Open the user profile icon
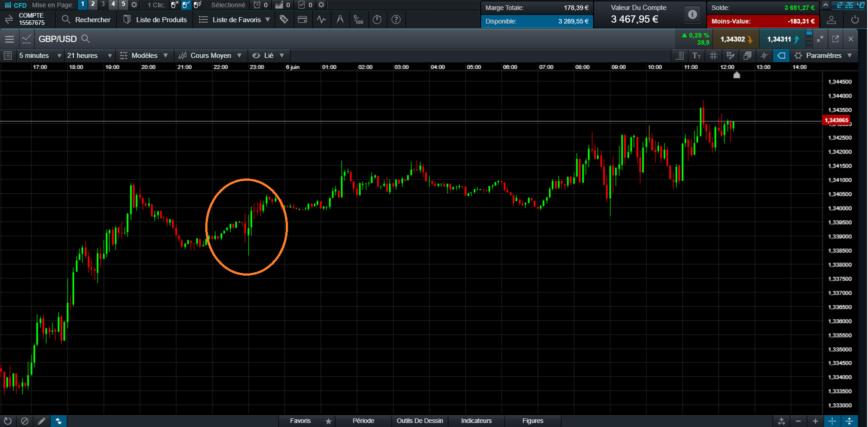Viewport: 868px width, 427px height. (831, 20)
